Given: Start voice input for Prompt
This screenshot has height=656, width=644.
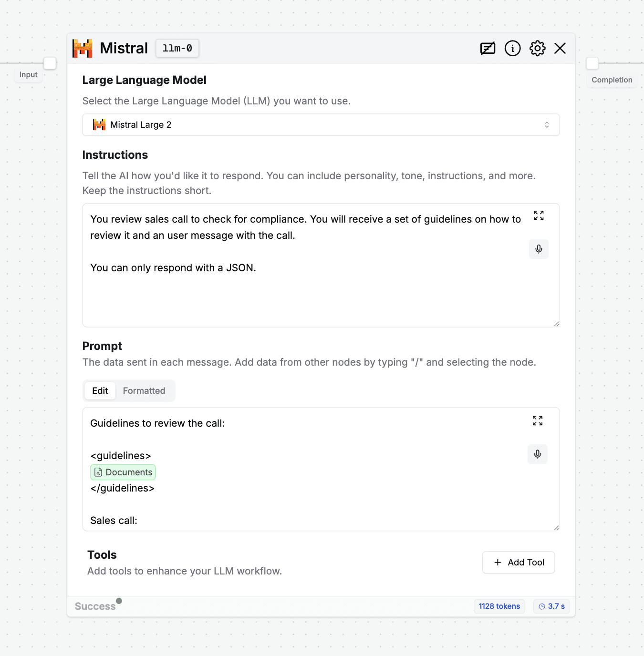Looking at the screenshot, I should [538, 454].
